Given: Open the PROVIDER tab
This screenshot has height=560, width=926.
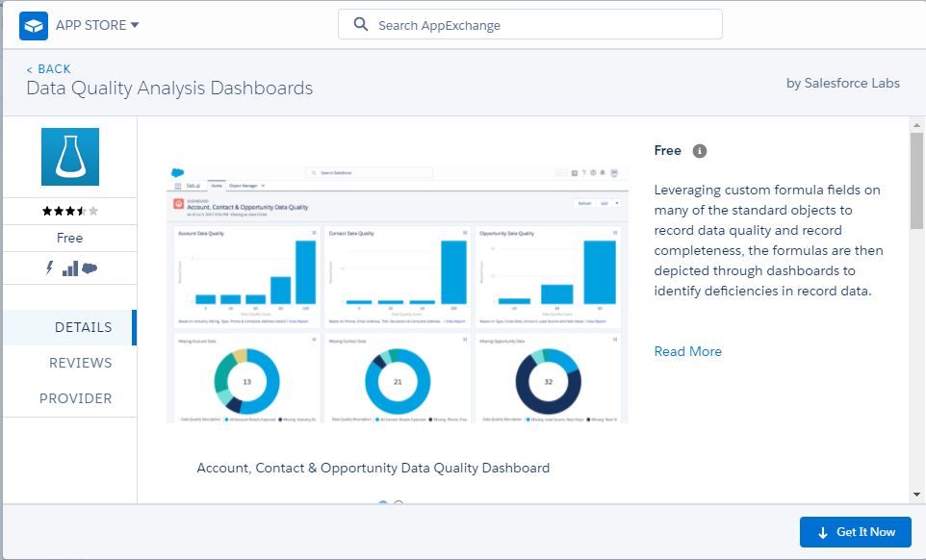Looking at the screenshot, I should [x=76, y=398].
